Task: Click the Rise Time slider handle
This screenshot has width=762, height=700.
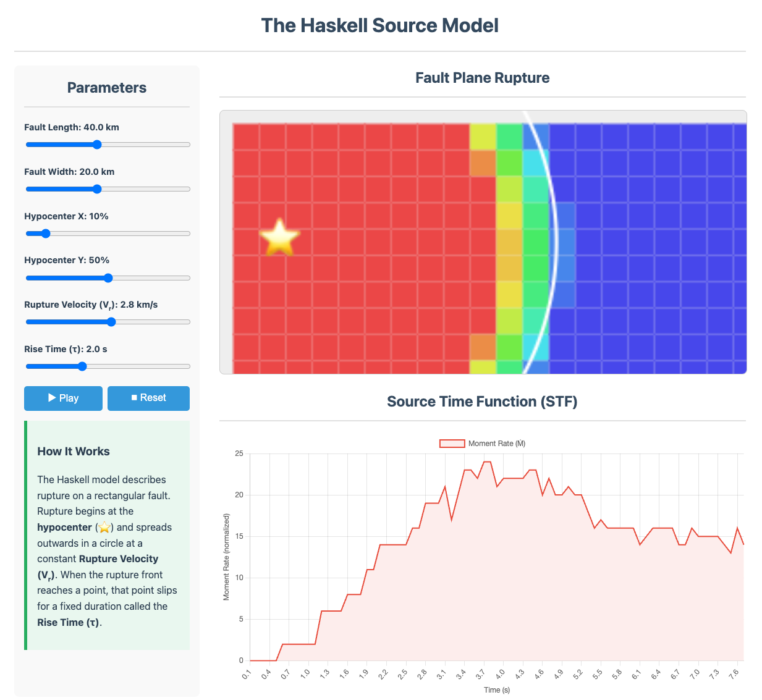Action: pyautogui.click(x=82, y=366)
